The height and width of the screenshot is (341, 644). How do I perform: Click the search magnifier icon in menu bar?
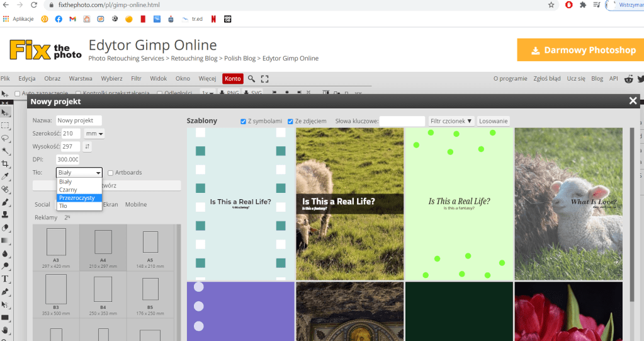(x=251, y=79)
